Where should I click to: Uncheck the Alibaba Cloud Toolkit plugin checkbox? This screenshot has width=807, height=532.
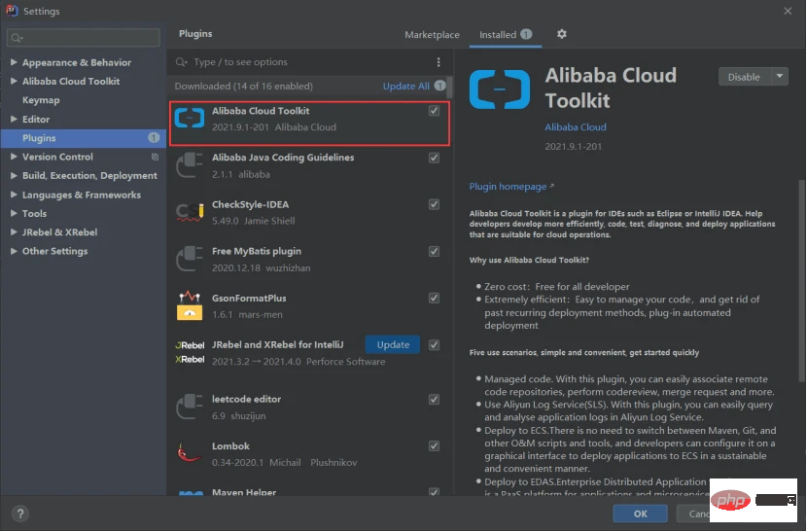click(434, 111)
